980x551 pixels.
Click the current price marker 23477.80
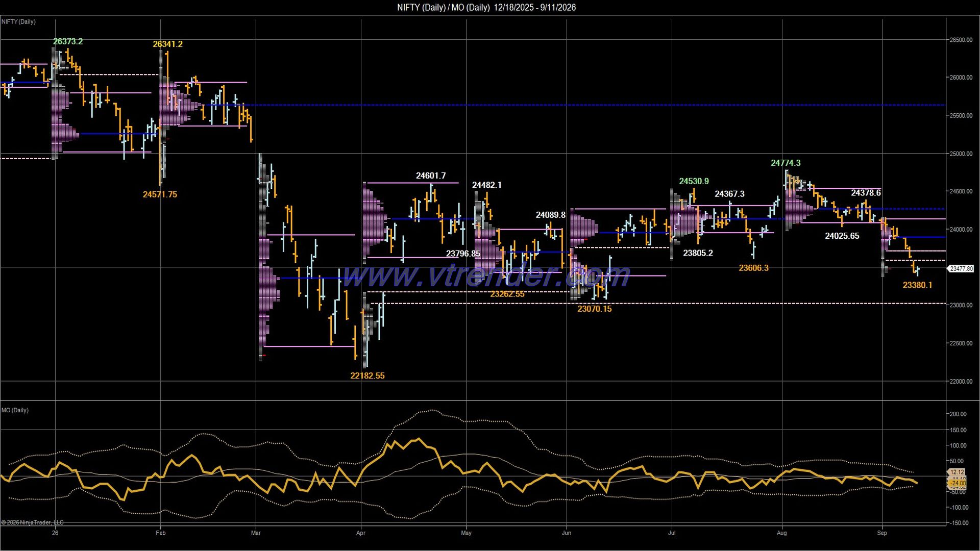(x=961, y=268)
